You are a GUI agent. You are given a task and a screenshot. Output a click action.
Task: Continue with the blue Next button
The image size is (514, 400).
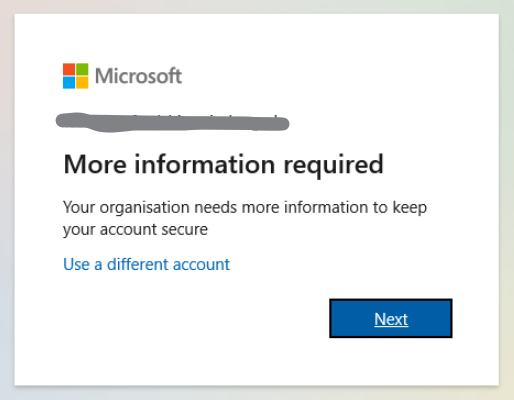[391, 318]
